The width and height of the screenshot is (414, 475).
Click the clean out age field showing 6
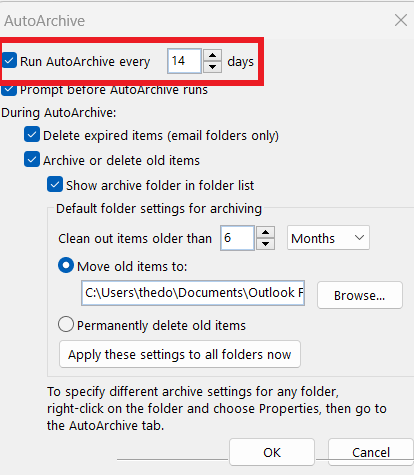click(237, 238)
